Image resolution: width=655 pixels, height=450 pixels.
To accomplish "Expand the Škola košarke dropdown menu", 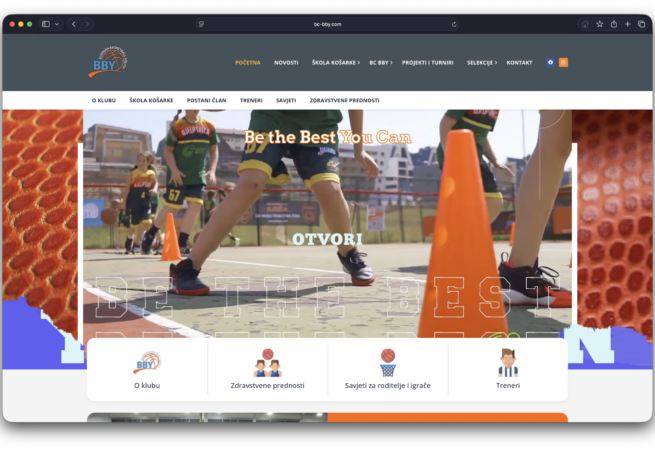I will tap(335, 62).
